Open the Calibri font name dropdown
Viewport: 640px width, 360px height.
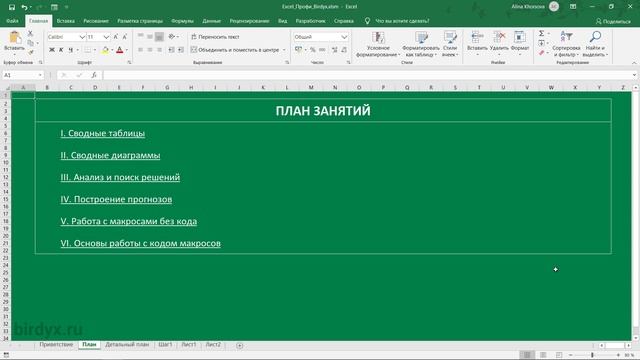click(x=82, y=37)
